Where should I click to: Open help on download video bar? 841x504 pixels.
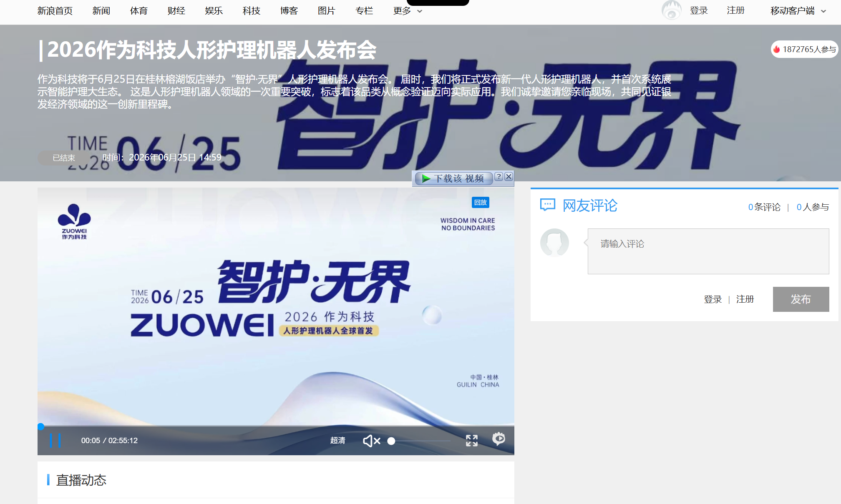(499, 177)
